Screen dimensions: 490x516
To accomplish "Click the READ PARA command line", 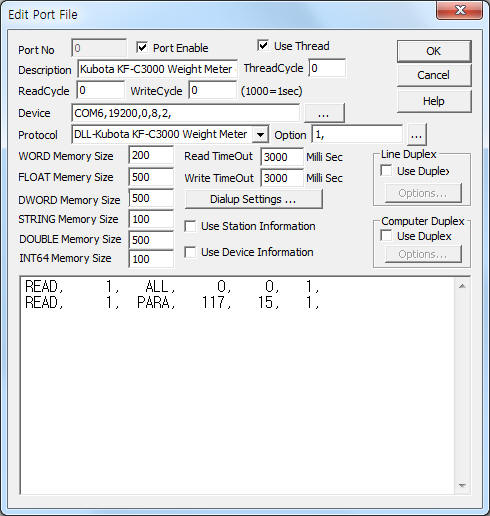I will (x=172, y=303).
